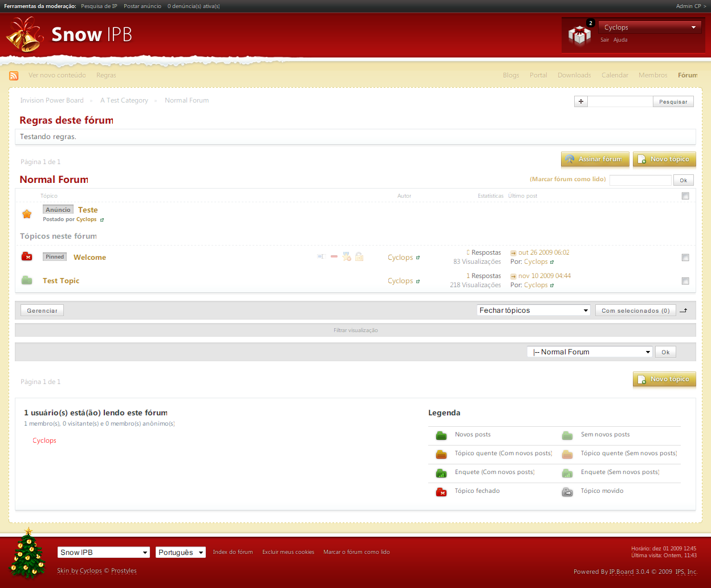Click the Assinar fórum button
The height and width of the screenshot is (588, 711).
point(595,160)
